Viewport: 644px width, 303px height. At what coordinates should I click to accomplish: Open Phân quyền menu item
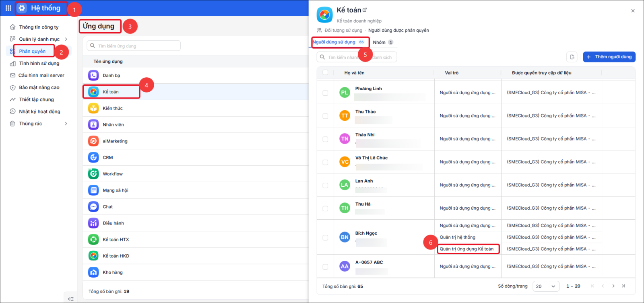[x=32, y=51]
